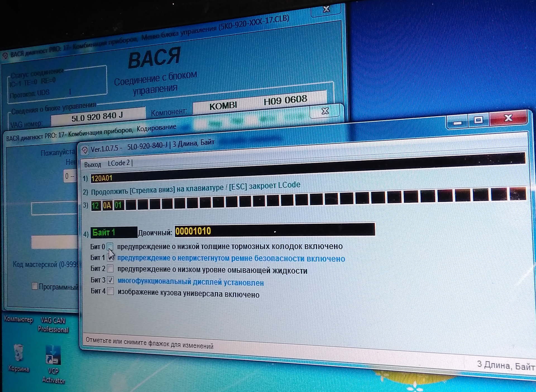
Task: Click the Компонент field KOMBI H09 0608
Action: point(260,102)
